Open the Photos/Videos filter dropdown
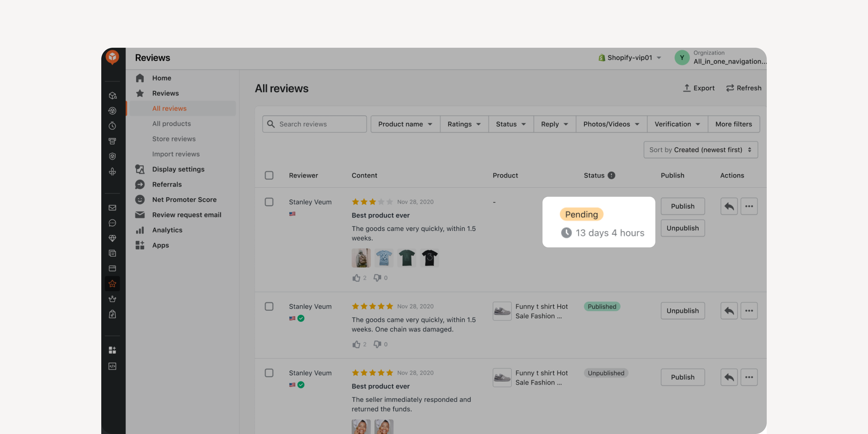 tap(611, 124)
